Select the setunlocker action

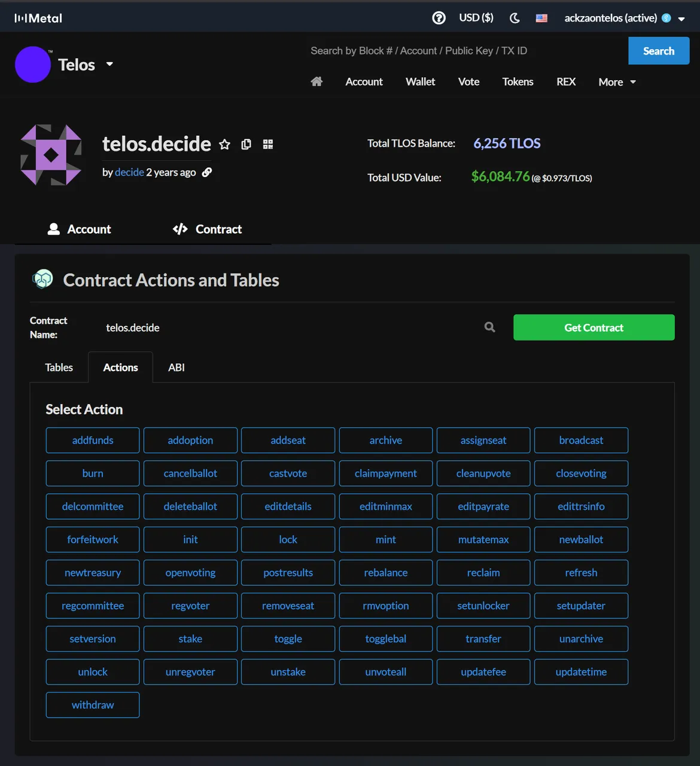(x=483, y=606)
